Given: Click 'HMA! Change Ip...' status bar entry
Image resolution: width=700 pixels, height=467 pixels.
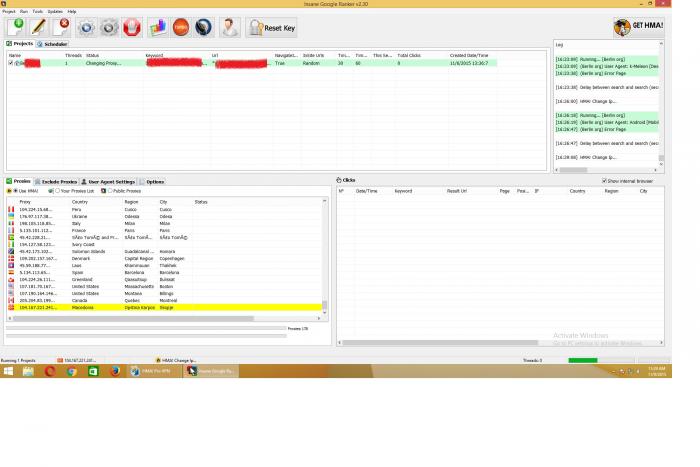Looking at the screenshot, I should pyautogui.click(x=176, y=360).
